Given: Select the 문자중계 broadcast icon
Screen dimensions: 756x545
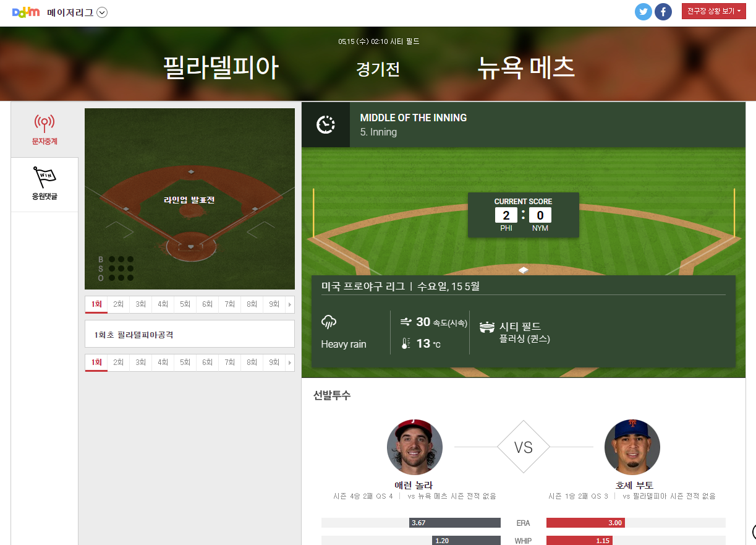Looking at the screenshot, I should pyautogui.click(x=45, y=124).
